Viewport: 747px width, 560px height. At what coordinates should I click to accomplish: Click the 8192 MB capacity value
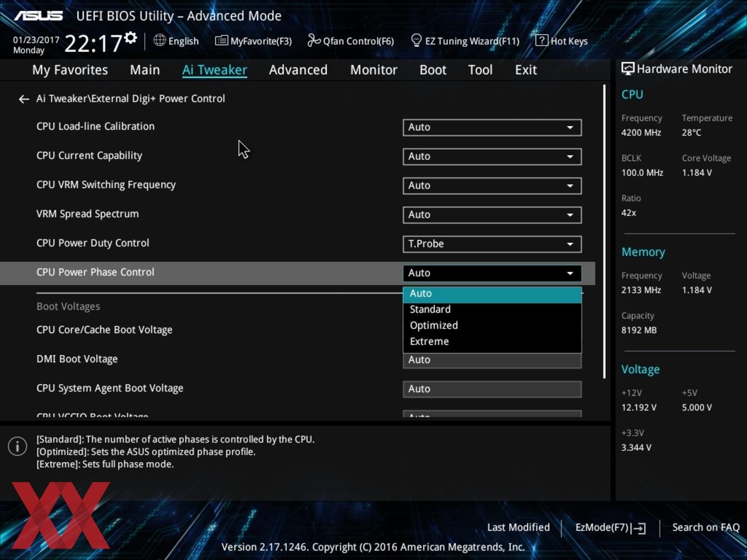point(639,331)
